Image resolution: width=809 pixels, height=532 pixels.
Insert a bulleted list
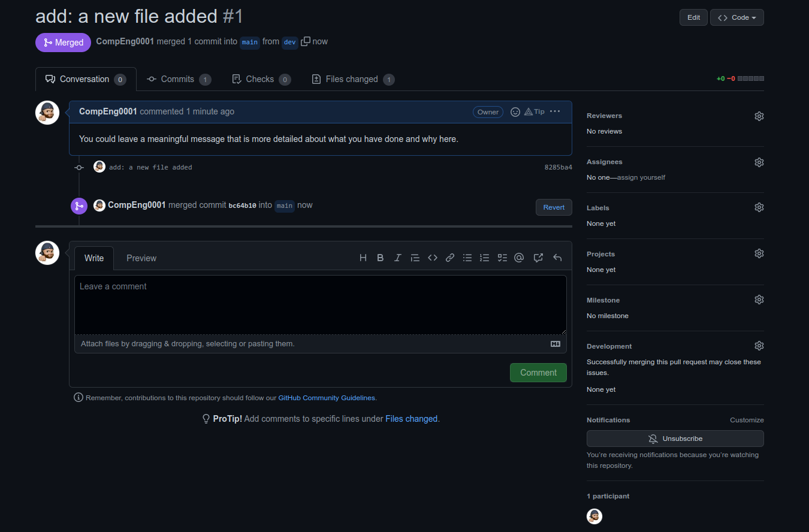pyautogui.click(x=467, y=258)
